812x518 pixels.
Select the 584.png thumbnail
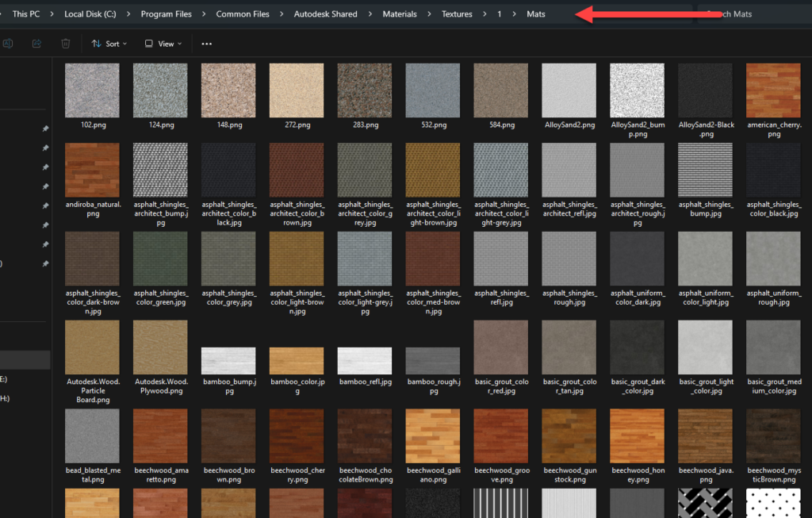501,90
